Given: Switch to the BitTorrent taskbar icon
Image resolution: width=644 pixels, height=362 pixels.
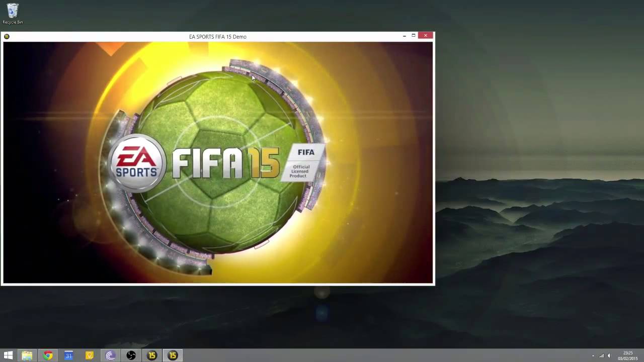Looking at the screenshot, I should point(110,355).
